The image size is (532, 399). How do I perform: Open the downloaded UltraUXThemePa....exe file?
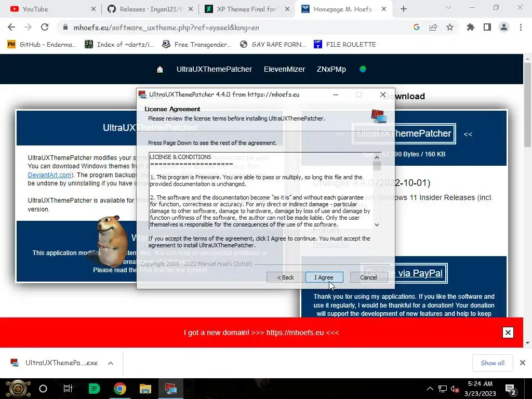54,363
